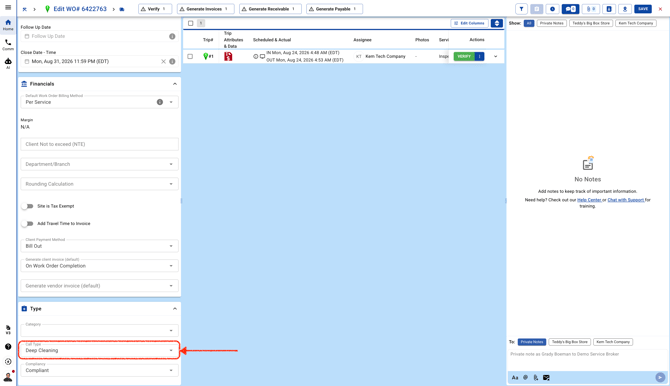Open the Client Payment Method dropdown
670x386 pixels.
click(100, 246)
